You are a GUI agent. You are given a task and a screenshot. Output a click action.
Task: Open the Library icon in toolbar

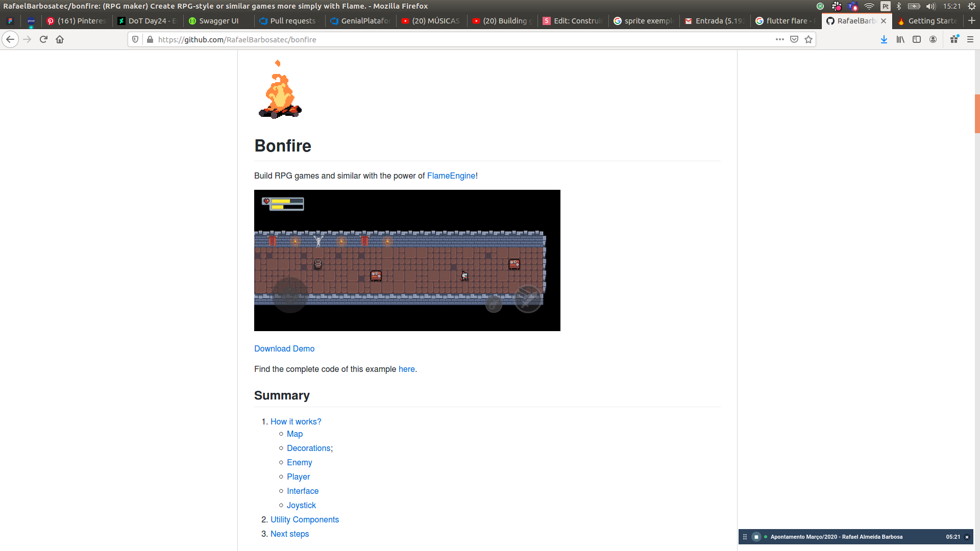click(x=900, y=39)
